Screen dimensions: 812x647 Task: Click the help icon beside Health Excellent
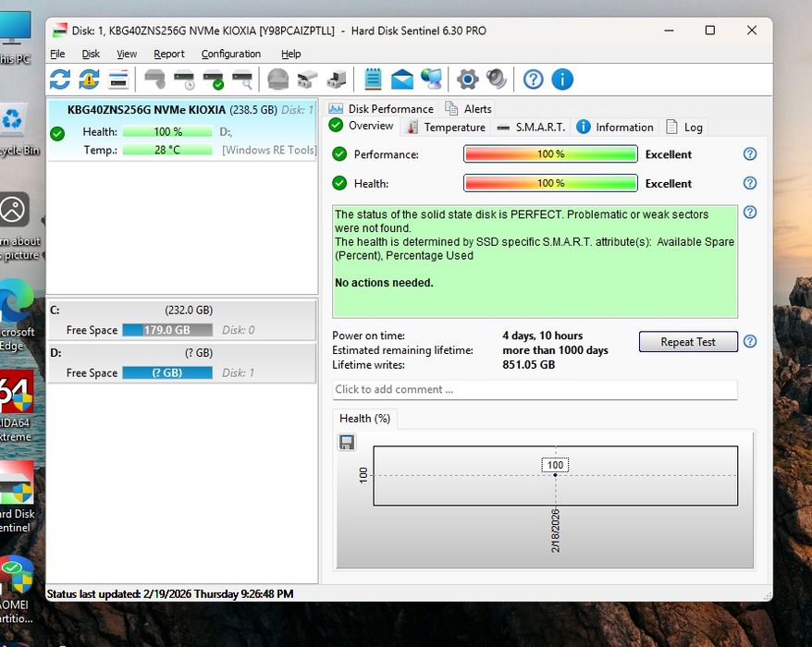750,183
